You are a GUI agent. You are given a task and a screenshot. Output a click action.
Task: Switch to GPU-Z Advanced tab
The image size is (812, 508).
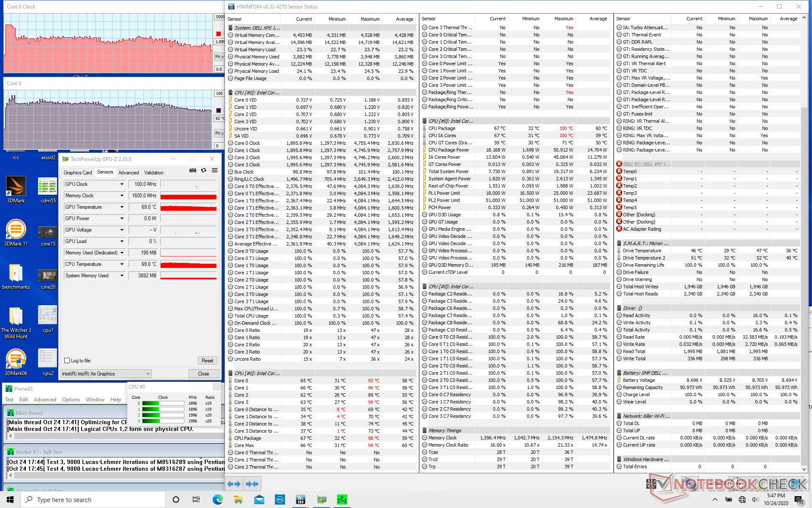tap(129, 173)
